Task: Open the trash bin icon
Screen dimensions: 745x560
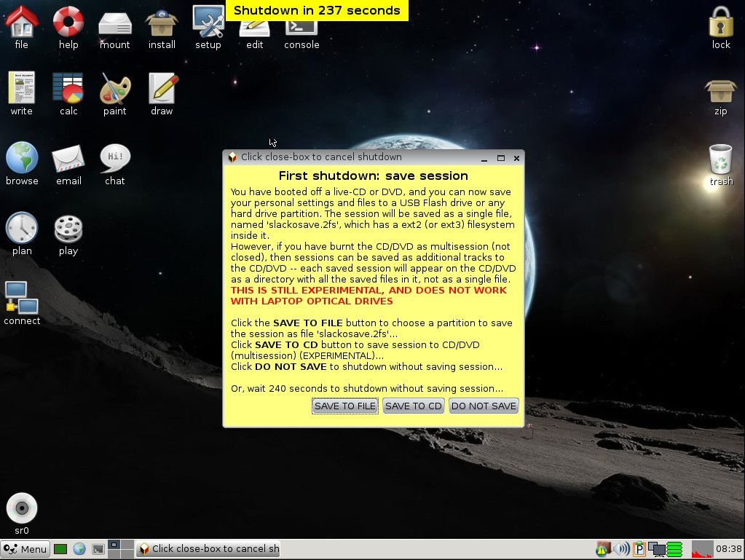Action: 721,159
